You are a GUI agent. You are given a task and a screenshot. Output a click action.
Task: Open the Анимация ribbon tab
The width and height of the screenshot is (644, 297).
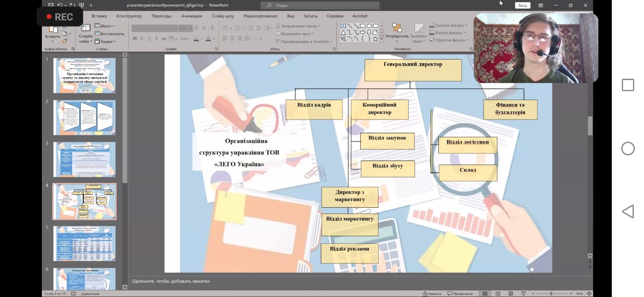(192, 16)
